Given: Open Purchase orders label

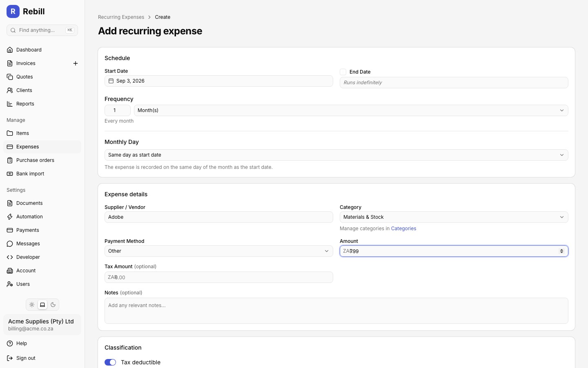Looking at the screenshot, I should pyautogui.click(x=35, y=160).
